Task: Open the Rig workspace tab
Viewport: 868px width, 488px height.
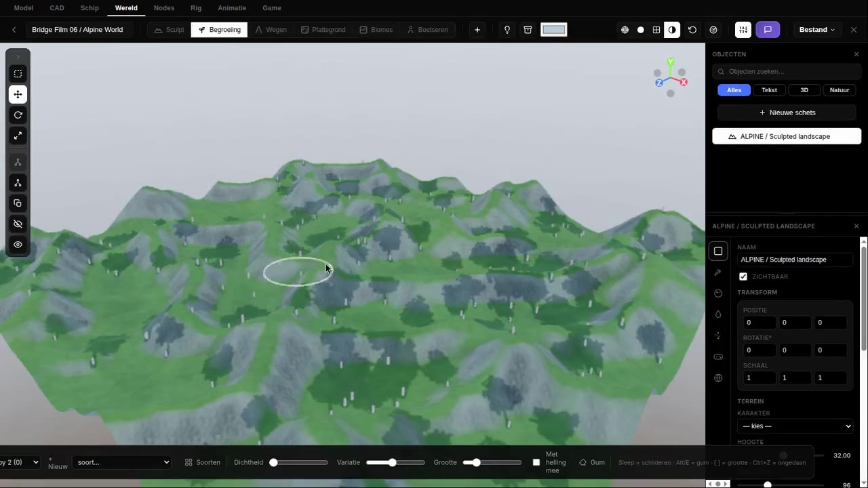Action: pos(196,8)
